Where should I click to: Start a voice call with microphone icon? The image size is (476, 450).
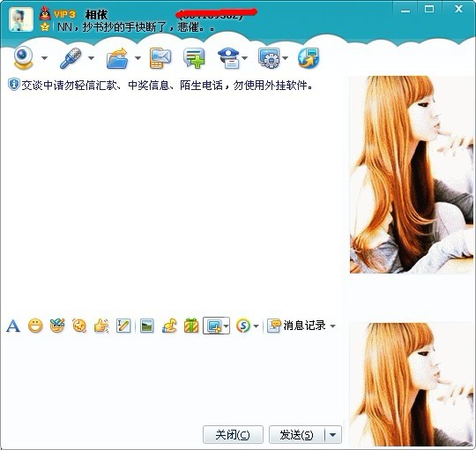point(71,57)
